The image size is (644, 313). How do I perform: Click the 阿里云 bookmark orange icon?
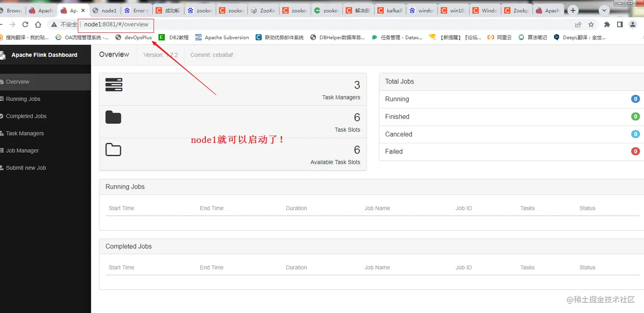[491, 37]
